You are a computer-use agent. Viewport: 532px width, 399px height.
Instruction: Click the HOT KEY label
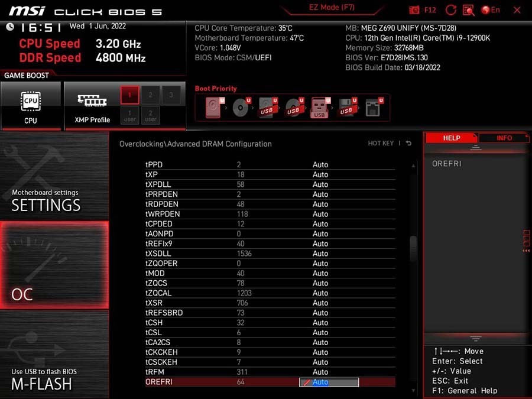(381, 144)
